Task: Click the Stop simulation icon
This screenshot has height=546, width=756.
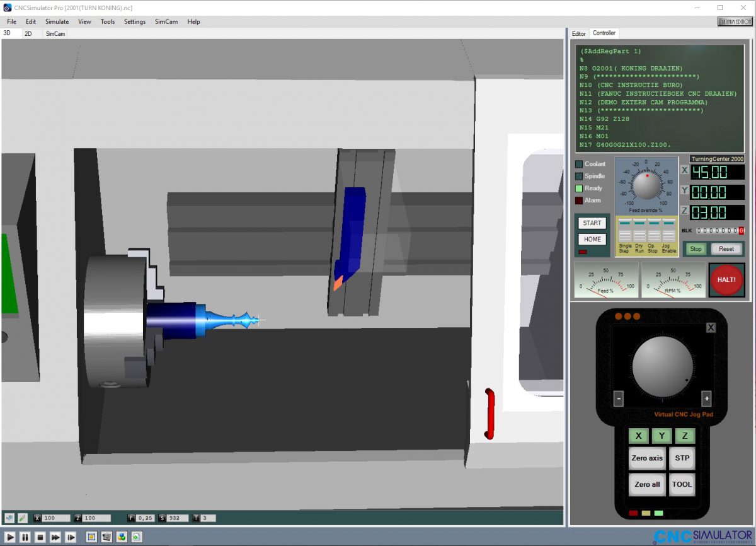Action: [40, 537]
